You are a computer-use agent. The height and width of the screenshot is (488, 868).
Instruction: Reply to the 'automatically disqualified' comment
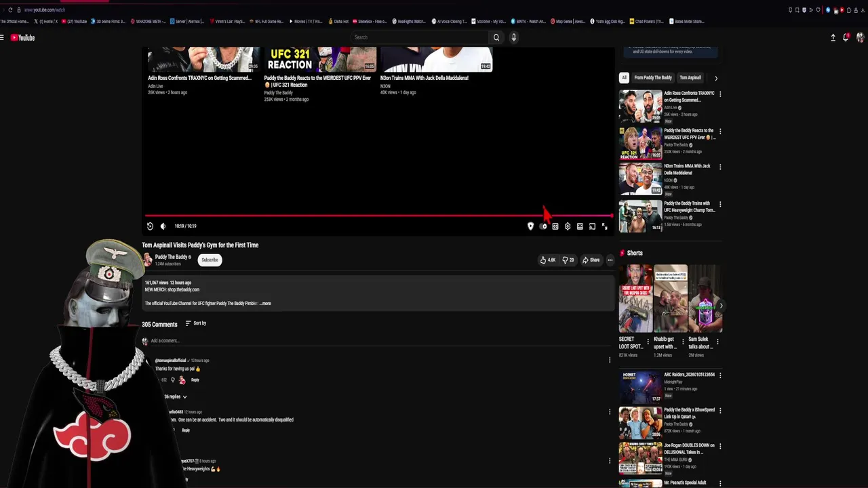(x=186, y=430)
